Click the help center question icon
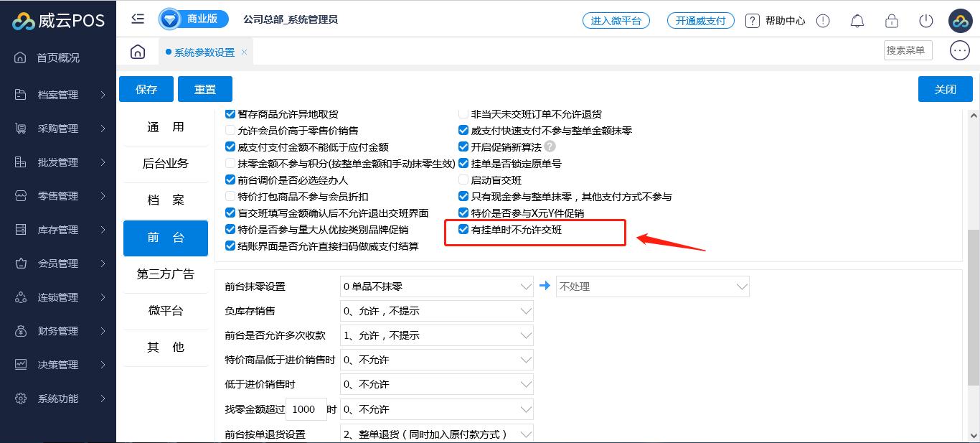Image resolution: width=980 pixels, height=443 pixels. (x=752, y=21)
